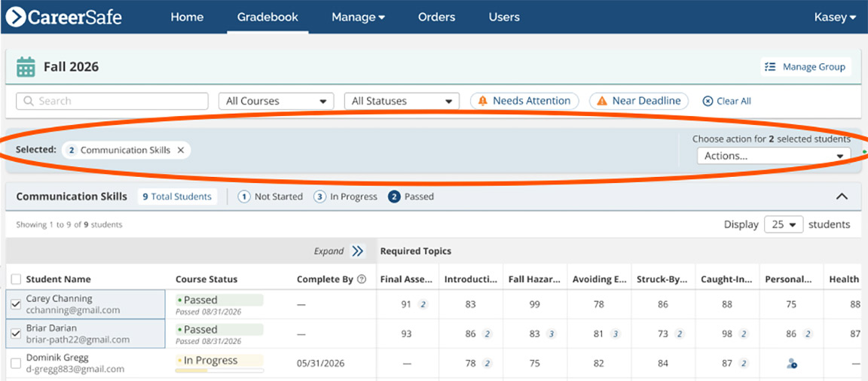Click Dominik Gregg's In Progress progress bar
The width and height of the screenshot is (868, 381).
[220, 370]
